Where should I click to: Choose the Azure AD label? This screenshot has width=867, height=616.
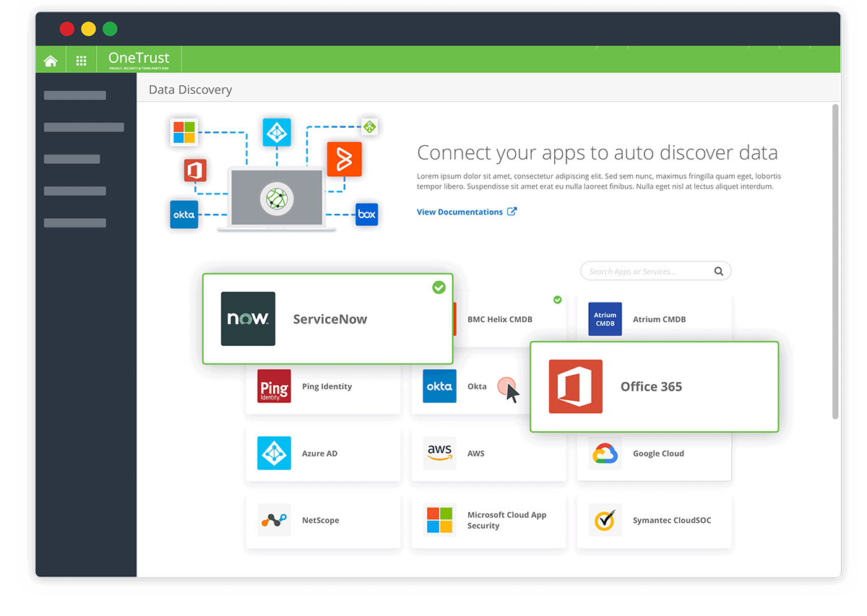(319, 454)
